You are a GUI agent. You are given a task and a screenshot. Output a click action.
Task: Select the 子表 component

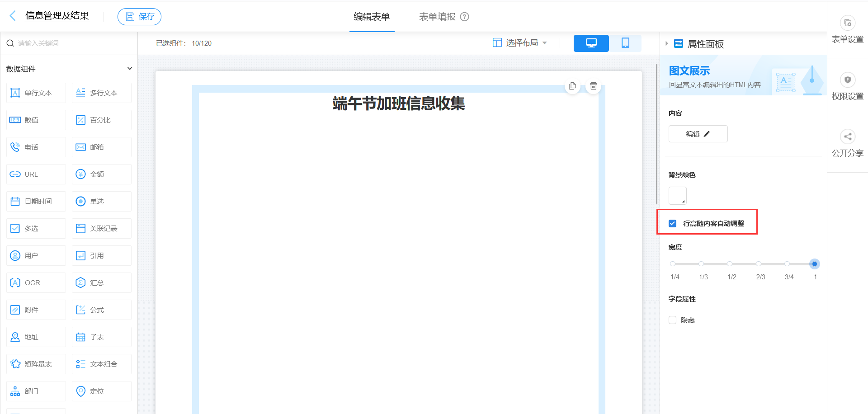point(101,337)
